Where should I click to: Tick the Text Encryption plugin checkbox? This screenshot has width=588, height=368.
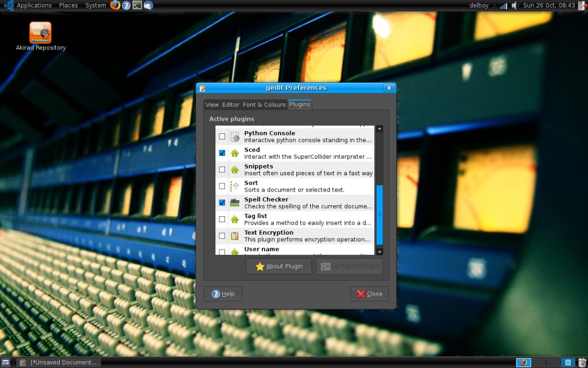click(x=222, y=235)
